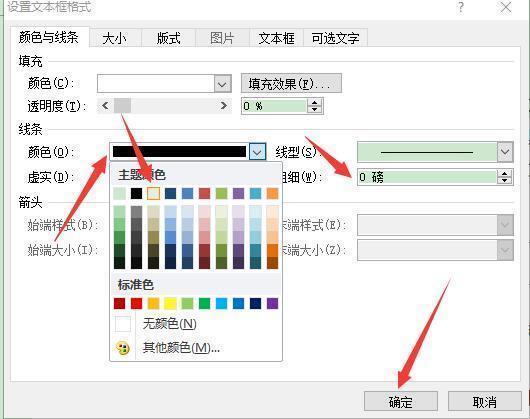
Task: Click the empty no-color preview box
Action: (123, 324)
